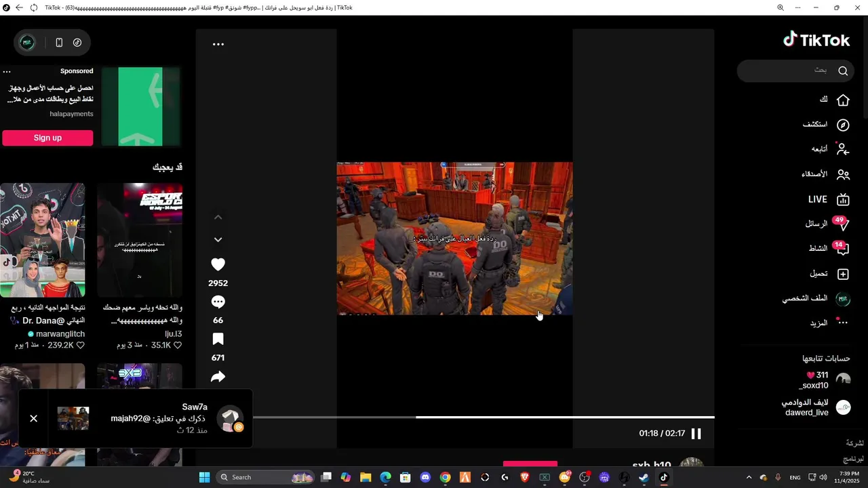Click the Sign up ad button

[x=47, y=138]
